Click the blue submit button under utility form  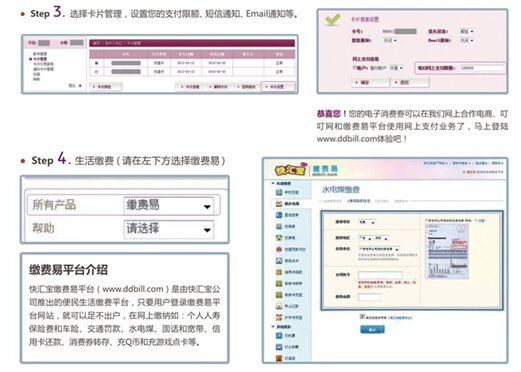click(x=372, y=329)
